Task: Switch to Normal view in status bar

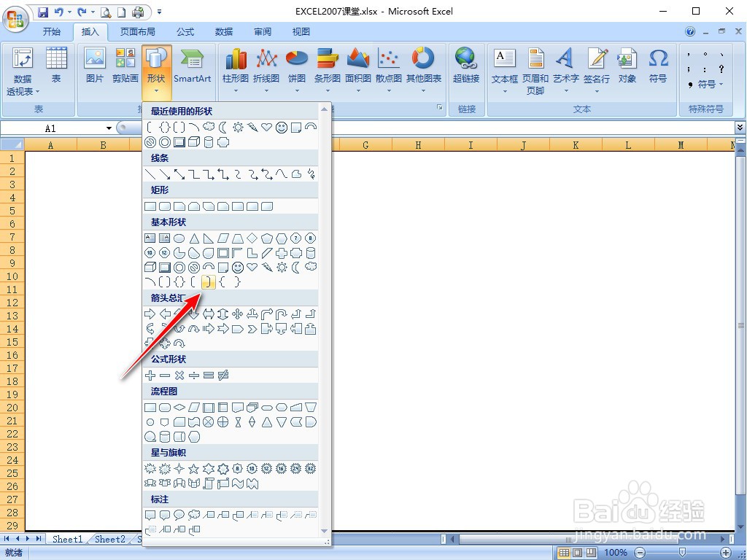Action: (564, 553)
